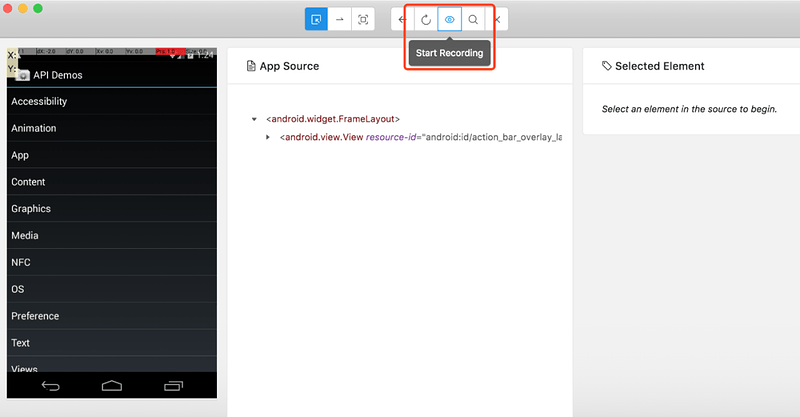The image size is (800, 417).
Task: Choose the Swipe By Coordinates arrow tool
Action: coord(340,19)
